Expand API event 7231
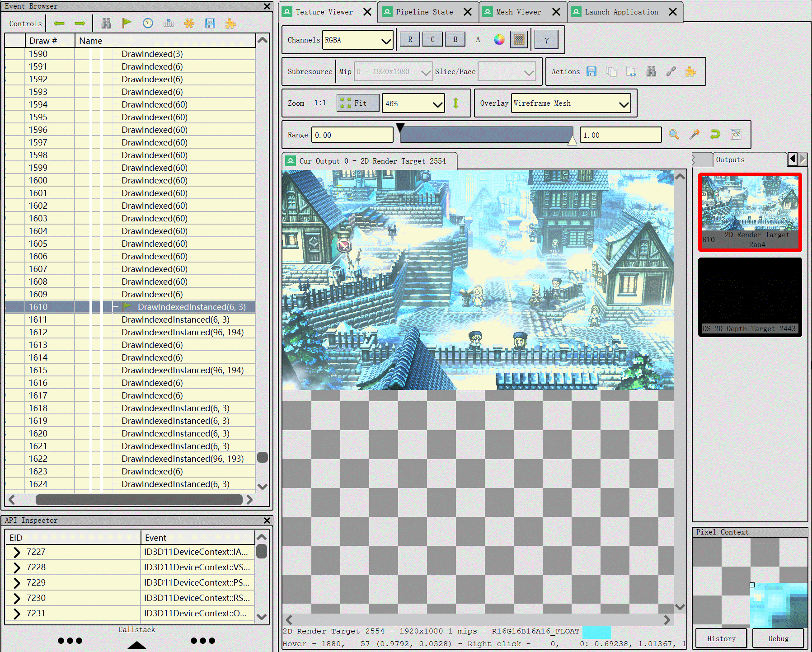 pyautogui.click(x=17, y=614)
